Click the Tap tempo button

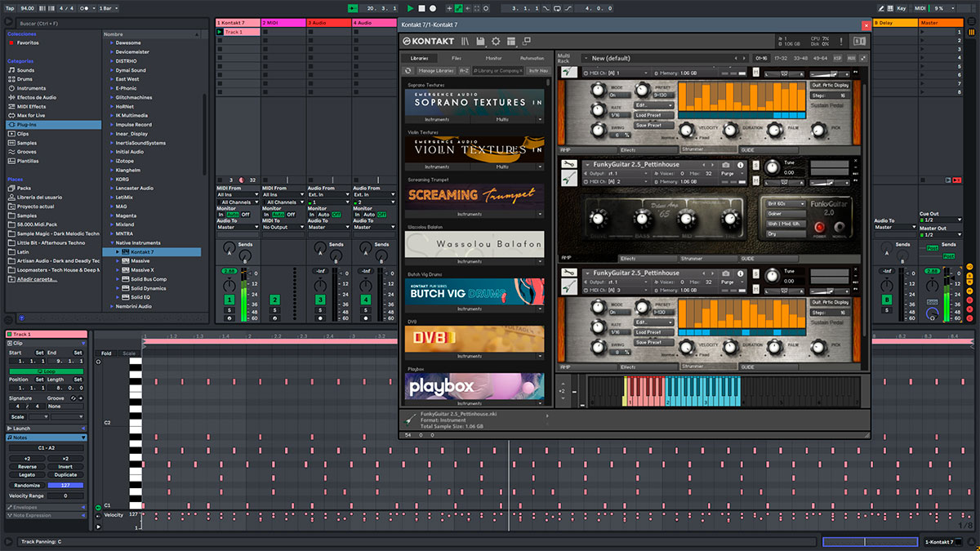pos(10,8)
